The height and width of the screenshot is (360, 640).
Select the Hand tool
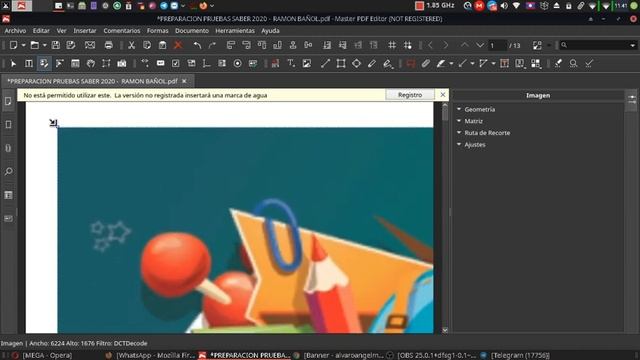click(x=91, y=64)
